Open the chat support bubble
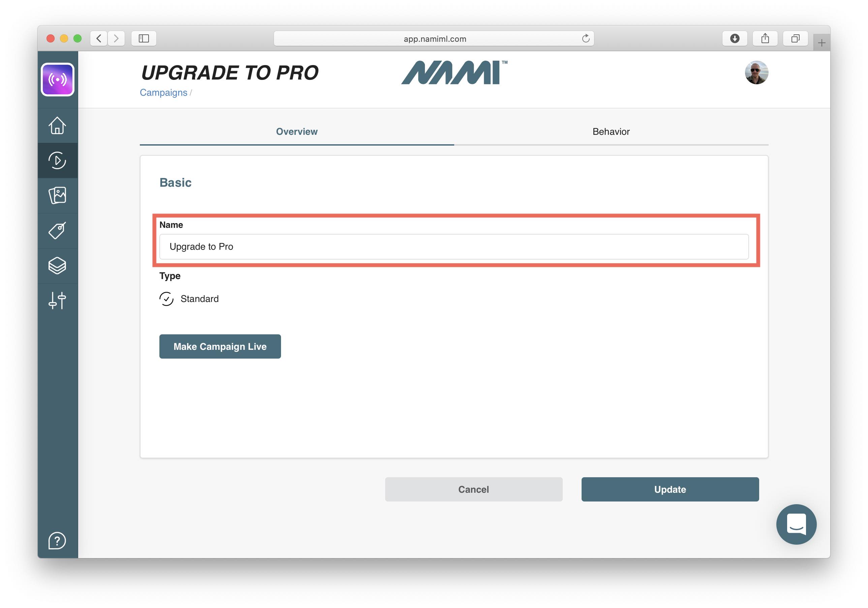 tap(796, 524)
